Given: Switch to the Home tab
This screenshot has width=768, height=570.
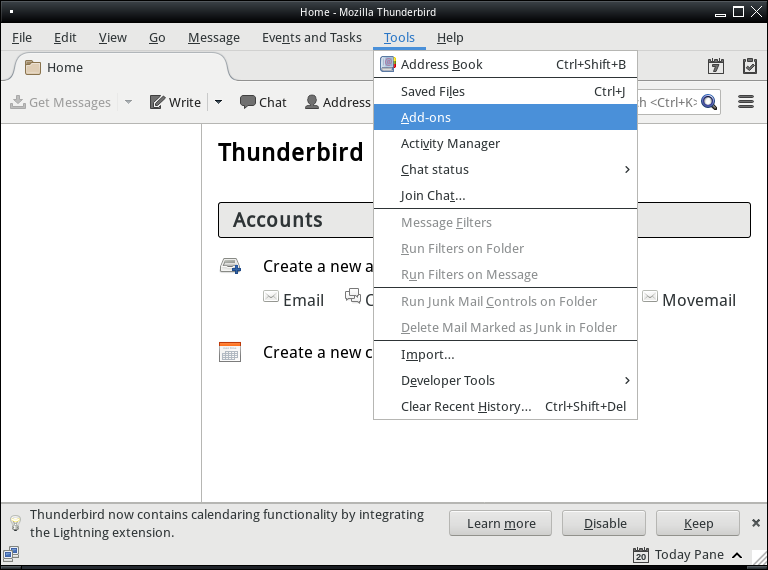Looking at the screenshot, I should pyautogui.click(x=120, y=67).
